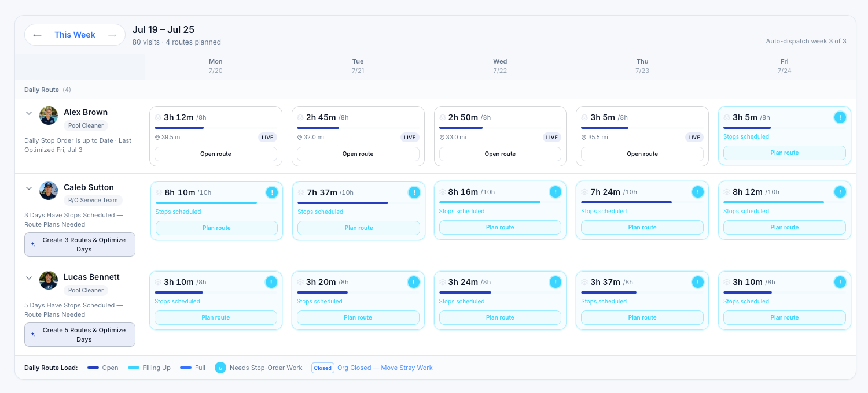Click location pin icon next to 39.5 mi
Screen dimensions: 868x393
click(157, 138)
